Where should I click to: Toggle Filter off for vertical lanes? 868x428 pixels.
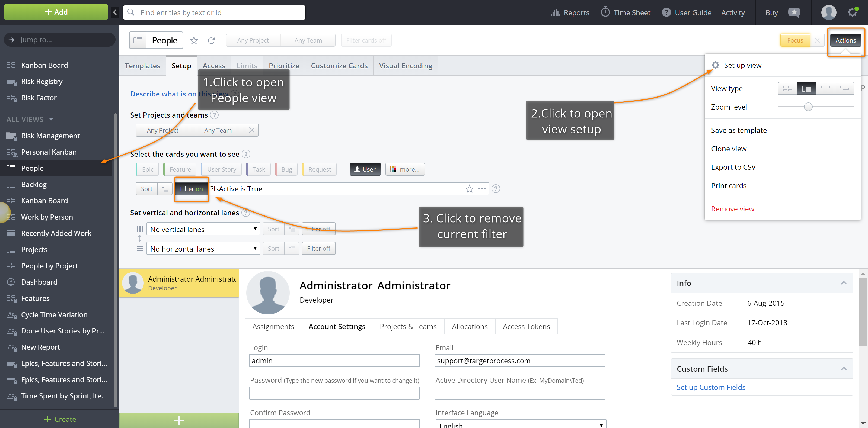point(318,229)
